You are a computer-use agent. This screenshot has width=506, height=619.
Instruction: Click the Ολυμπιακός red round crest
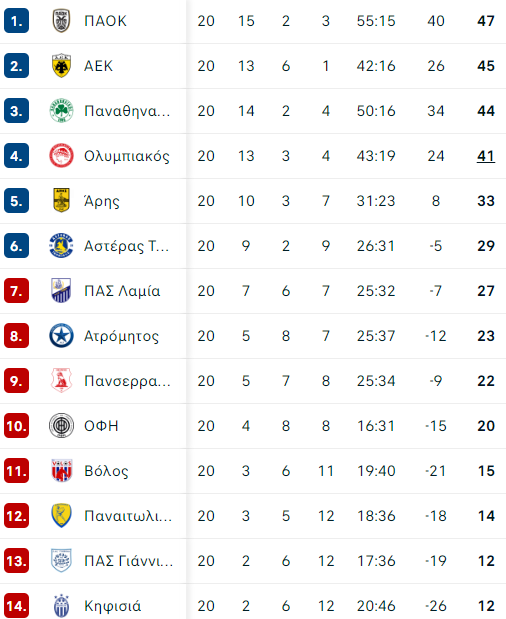62,156
